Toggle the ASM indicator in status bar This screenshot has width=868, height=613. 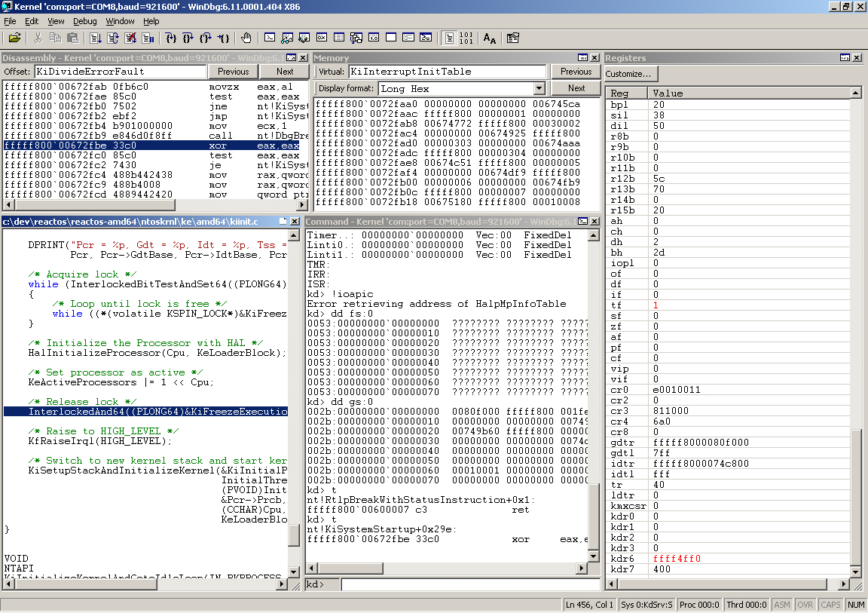click(782, 605)
